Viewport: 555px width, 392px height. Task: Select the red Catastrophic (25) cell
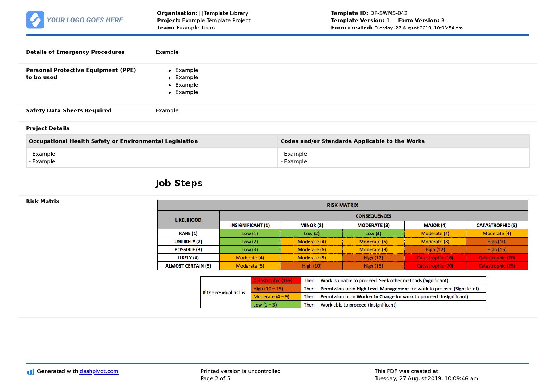coord(497,266)
